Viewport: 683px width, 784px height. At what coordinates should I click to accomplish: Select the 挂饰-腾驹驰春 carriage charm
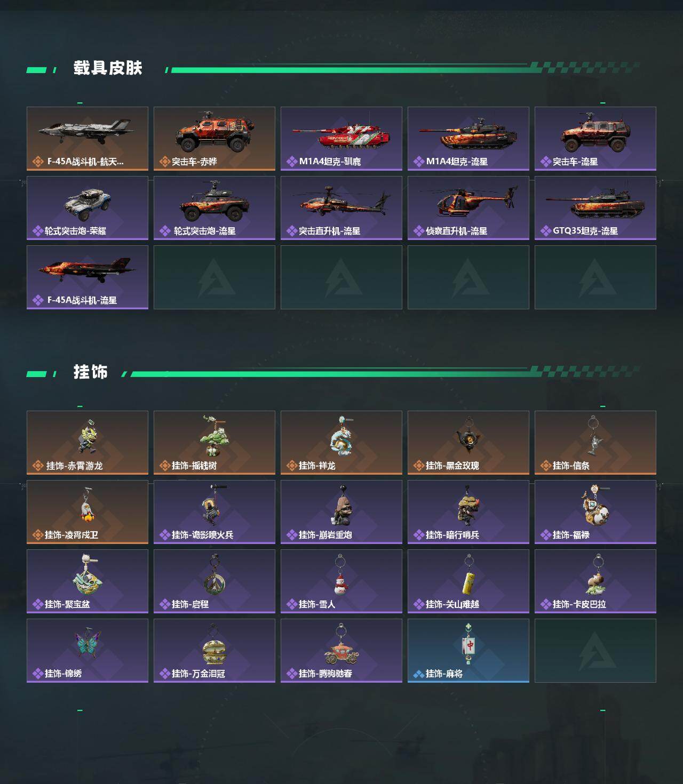pos(341,651)
